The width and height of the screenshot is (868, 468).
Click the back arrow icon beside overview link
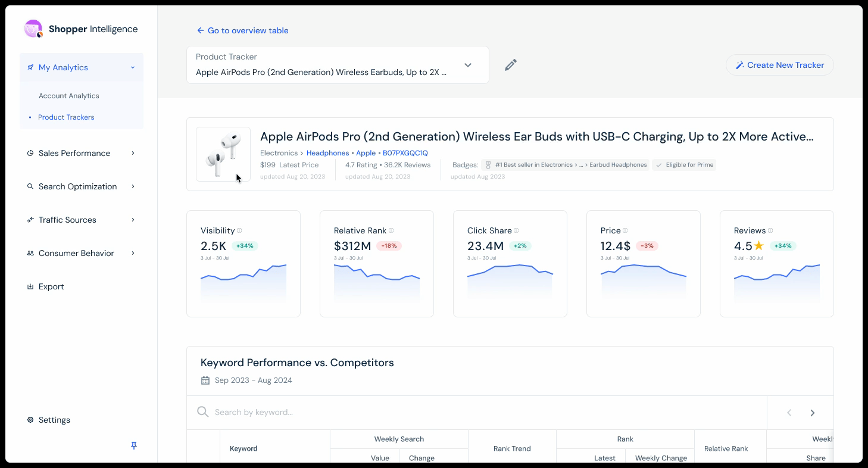pyautogui.click(x=201, y=30)
